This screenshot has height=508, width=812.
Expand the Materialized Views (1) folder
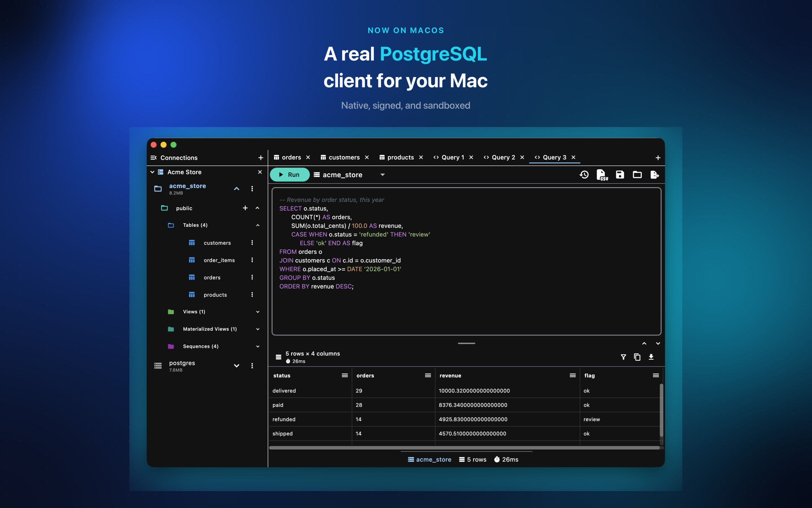click(258, 329)
